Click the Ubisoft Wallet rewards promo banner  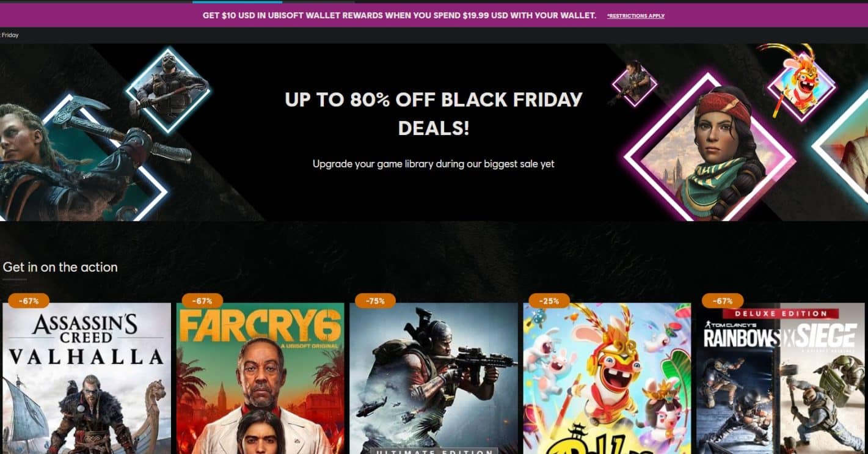point(434,15)
